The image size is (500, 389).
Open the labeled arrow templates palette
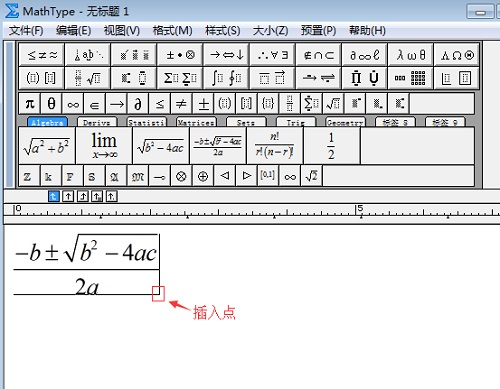coord(319,78)
